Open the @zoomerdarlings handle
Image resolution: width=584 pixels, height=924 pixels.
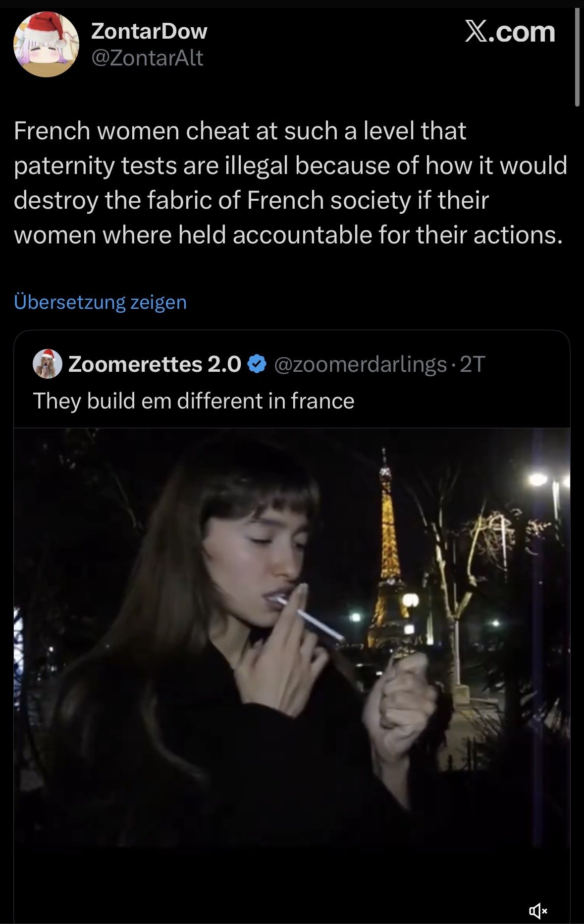(360, 364)
